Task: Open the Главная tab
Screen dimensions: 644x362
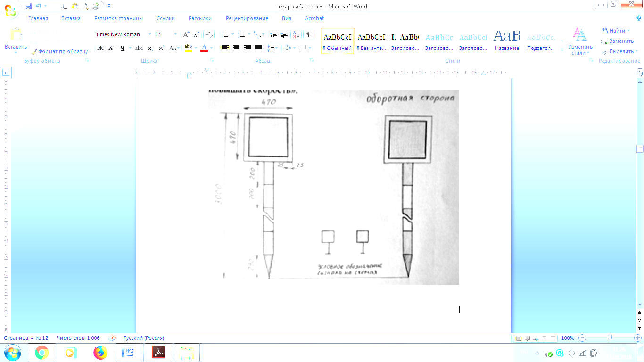Action: point(38,19)
